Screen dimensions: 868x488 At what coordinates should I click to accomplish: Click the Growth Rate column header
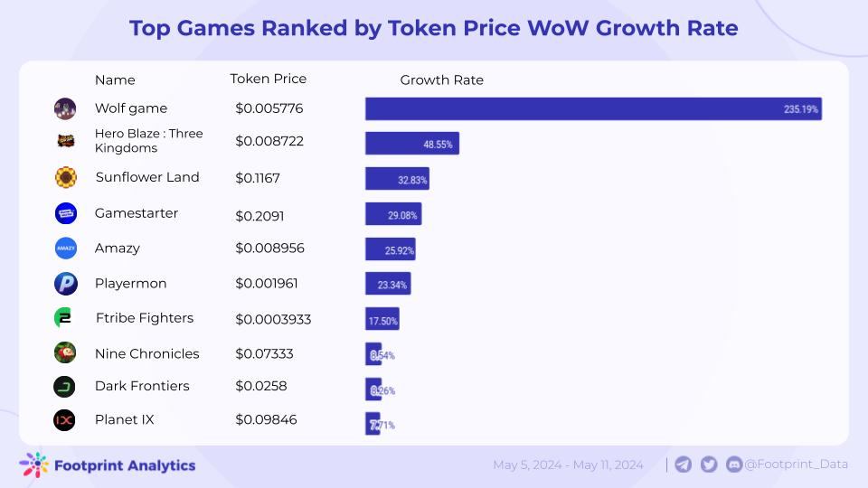click(x=441, y=80)
